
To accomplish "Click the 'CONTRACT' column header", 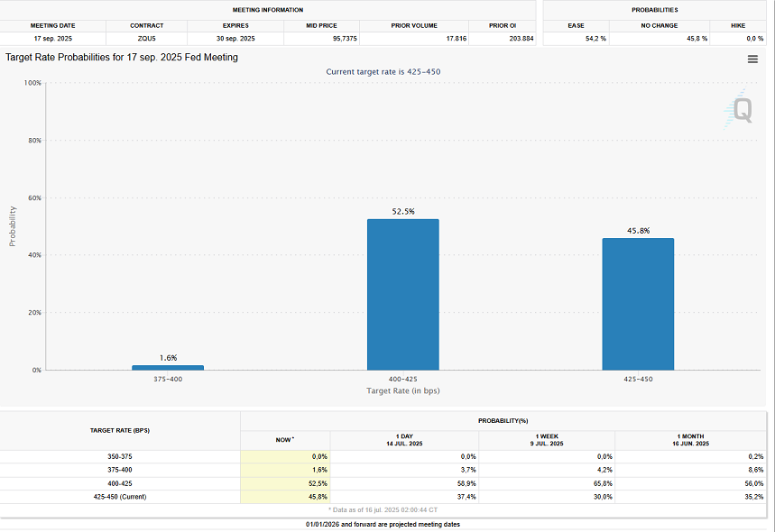I will tap(147, 25).
